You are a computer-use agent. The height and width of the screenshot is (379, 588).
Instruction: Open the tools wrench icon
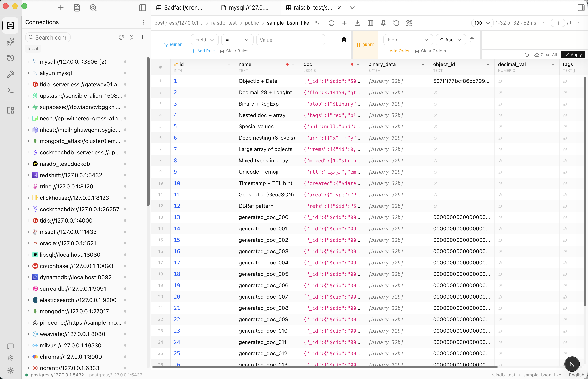(10, 74)
